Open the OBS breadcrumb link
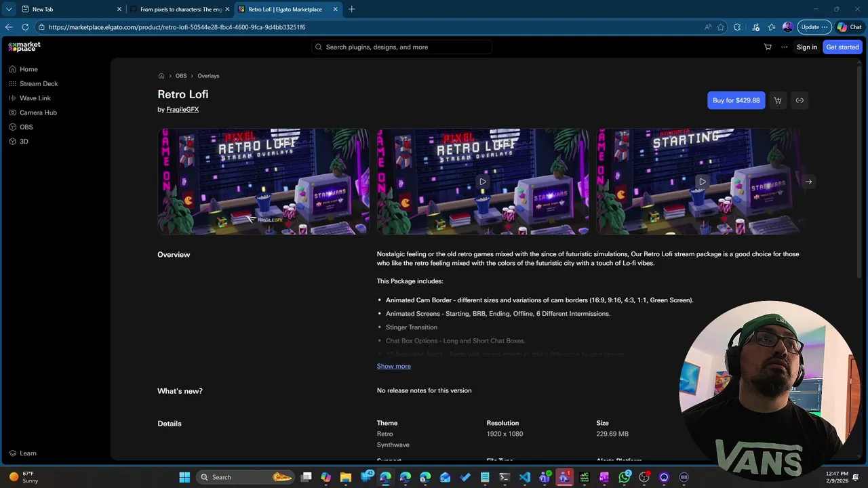 [x=181, y=76]
